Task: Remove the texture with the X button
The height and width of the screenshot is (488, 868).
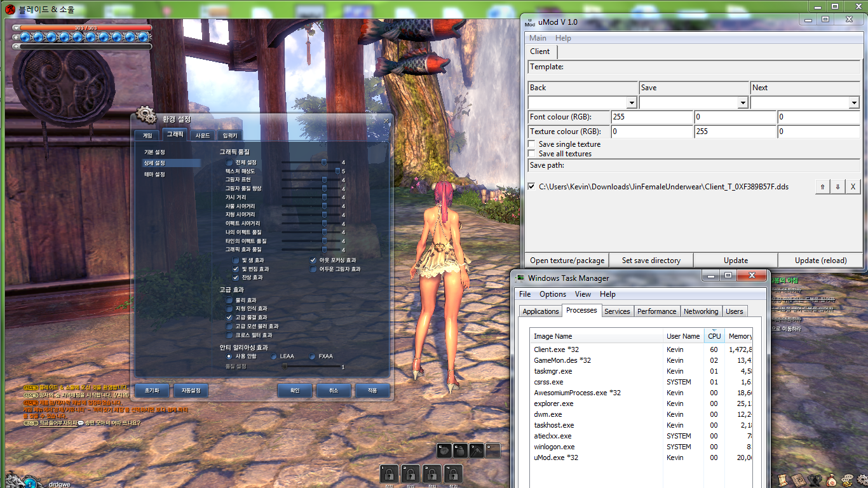Action: pos(853,187)
